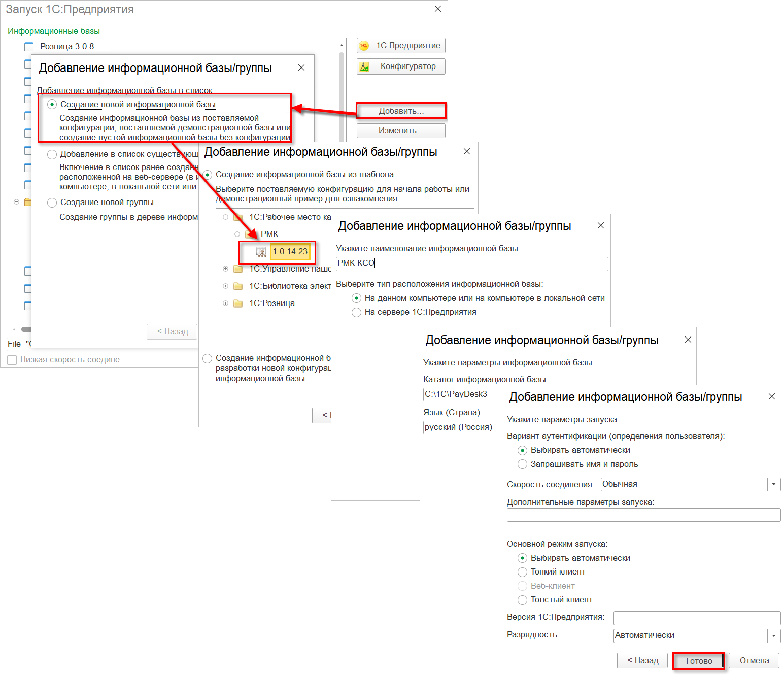Click the Каталог field with C:\1C\PayDesk3
The image size is (784, 675).
click(x=463, y=394)
